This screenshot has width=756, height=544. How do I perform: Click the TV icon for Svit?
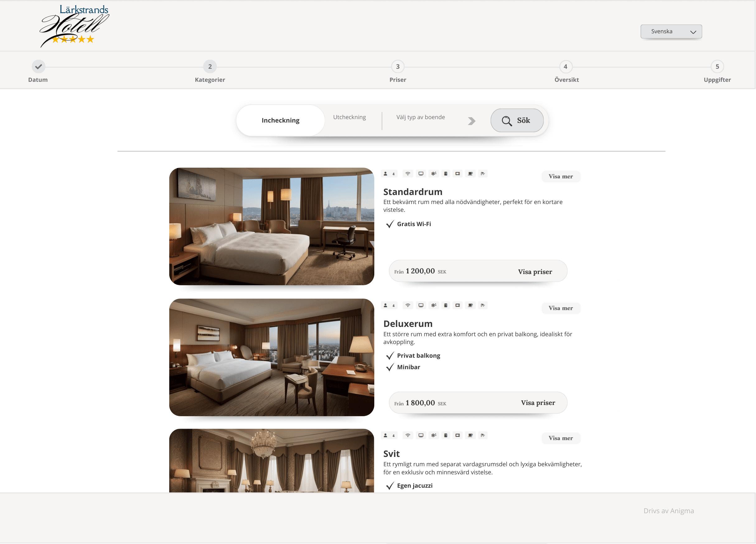tap(421, 435)
